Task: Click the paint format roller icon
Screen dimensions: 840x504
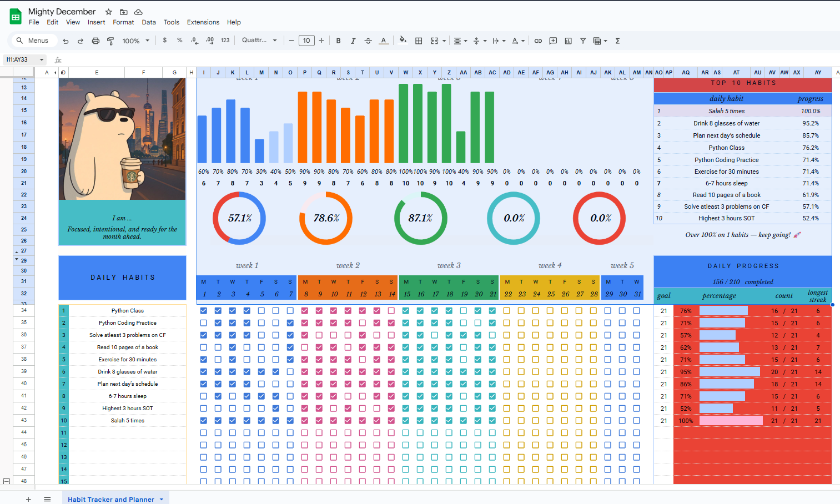Action: pos(110,41)
